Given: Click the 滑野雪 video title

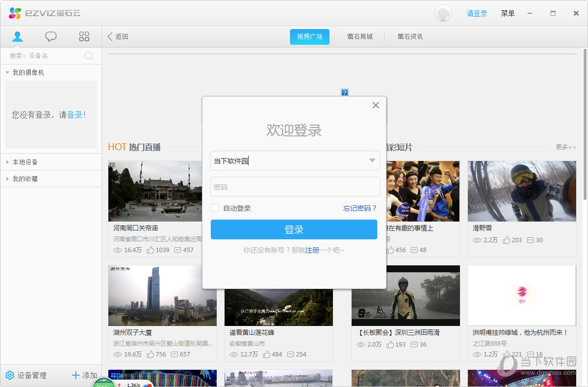Looking at the screenshot, I should tap(482, 228).
